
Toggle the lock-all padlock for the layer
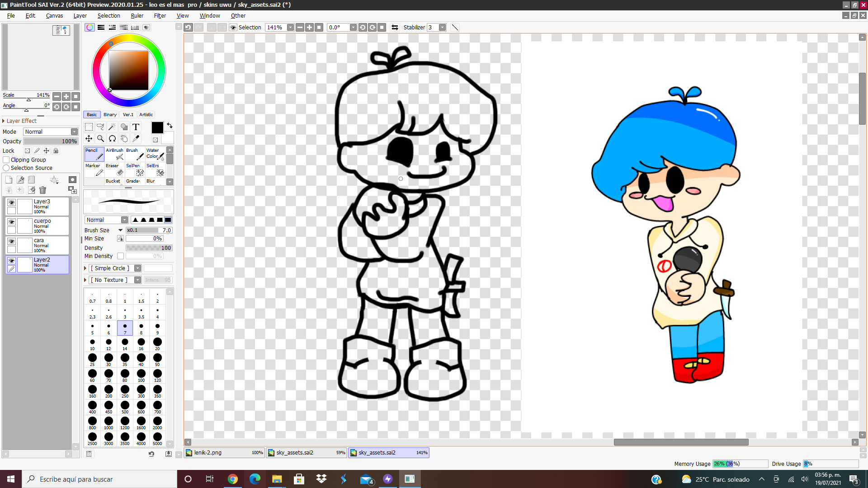click(56, 151)
